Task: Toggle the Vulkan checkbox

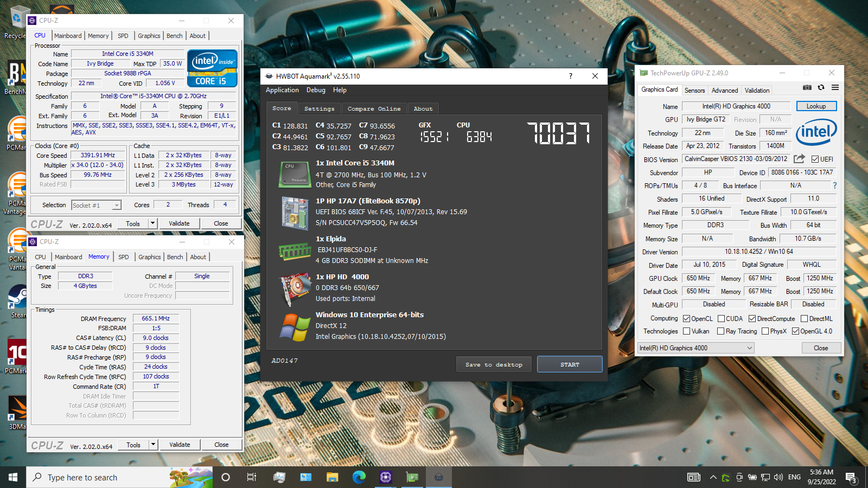Action: coord(686,331)
